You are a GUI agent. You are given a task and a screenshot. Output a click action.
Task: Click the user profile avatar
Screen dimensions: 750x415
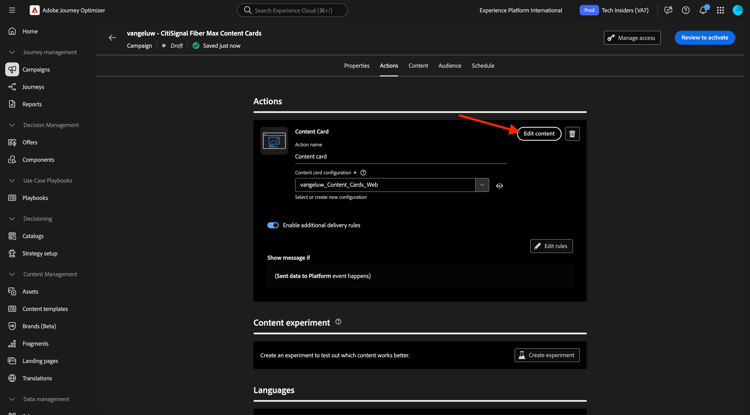[x=738, y=10]
